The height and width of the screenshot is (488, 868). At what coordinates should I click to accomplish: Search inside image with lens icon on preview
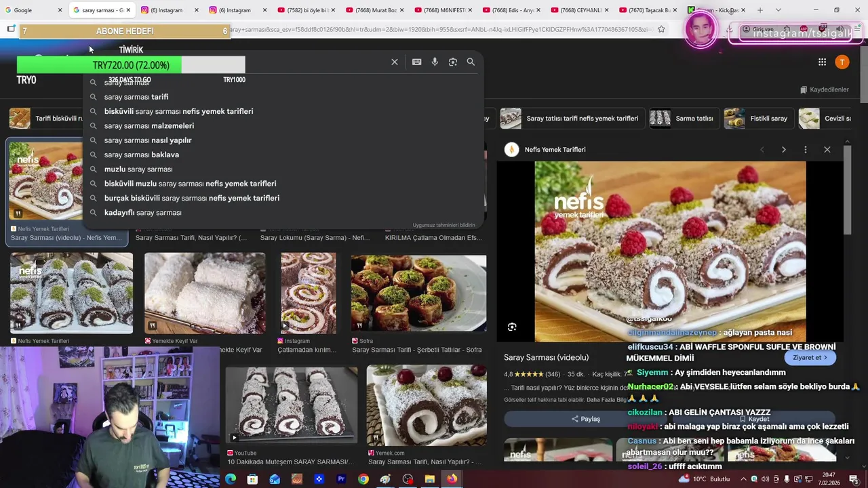pos(512,327)
